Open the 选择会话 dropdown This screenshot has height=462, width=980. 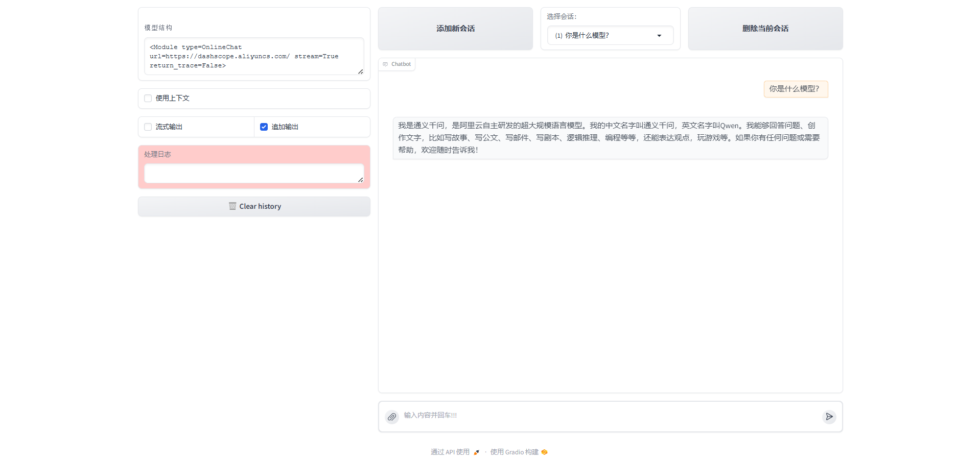point(610,35)
